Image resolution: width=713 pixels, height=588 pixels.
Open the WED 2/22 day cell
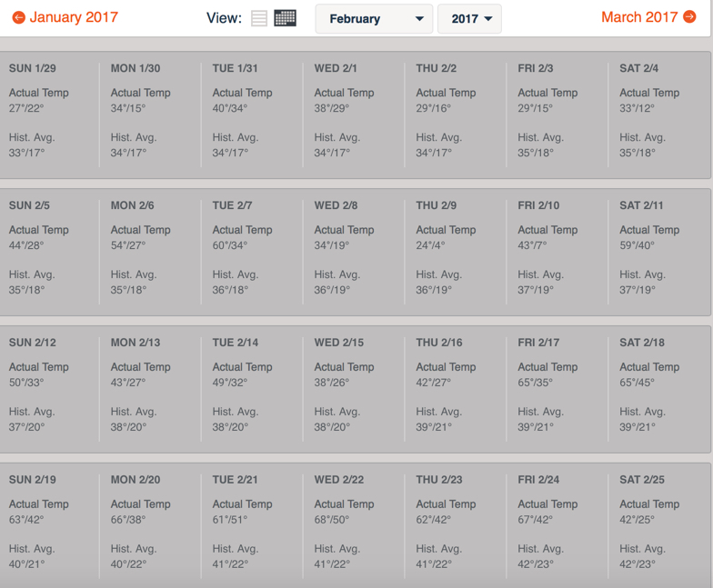tap(356, 524)
